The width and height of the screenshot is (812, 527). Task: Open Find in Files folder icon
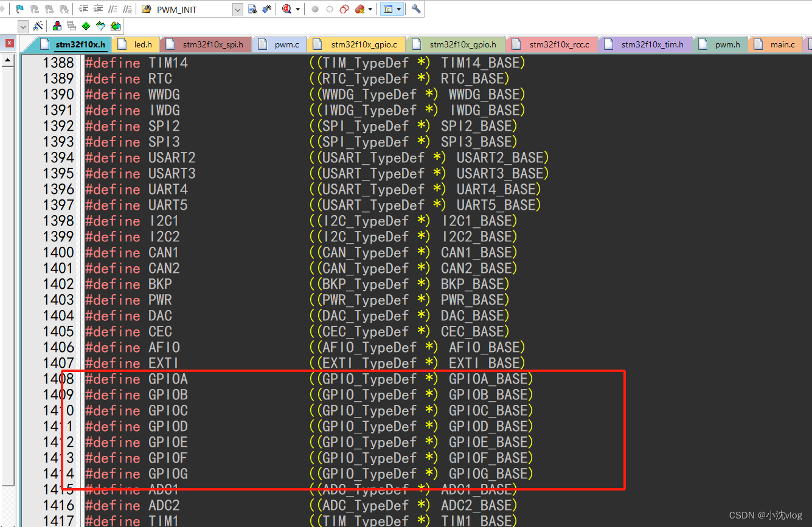146,9
